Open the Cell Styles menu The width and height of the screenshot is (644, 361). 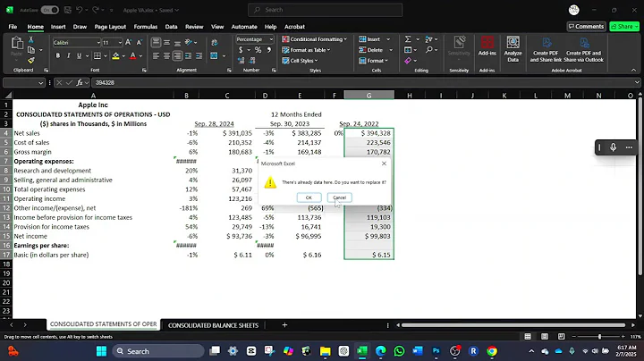[x=300, y=61]
